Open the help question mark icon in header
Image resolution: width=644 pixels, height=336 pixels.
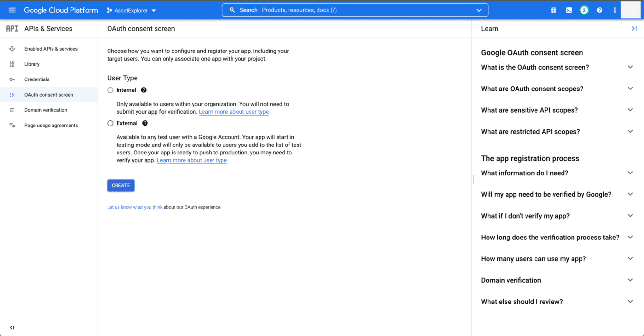tap(600, 10)
